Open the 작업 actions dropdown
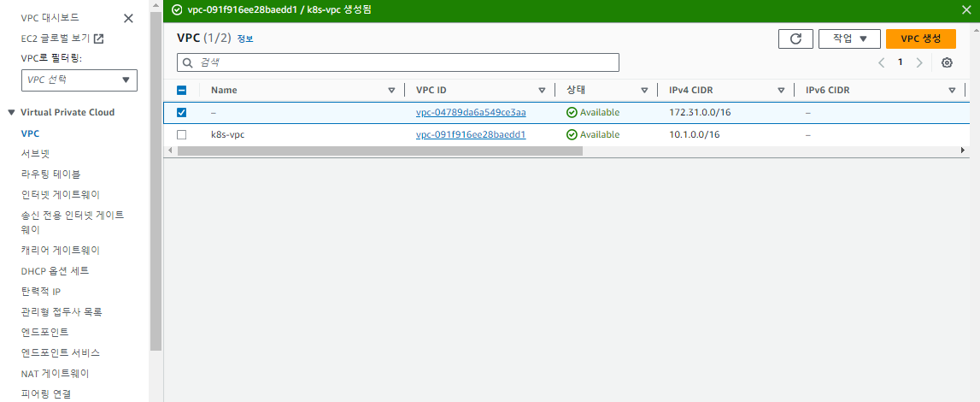980x402 pixels. (849, 38)
